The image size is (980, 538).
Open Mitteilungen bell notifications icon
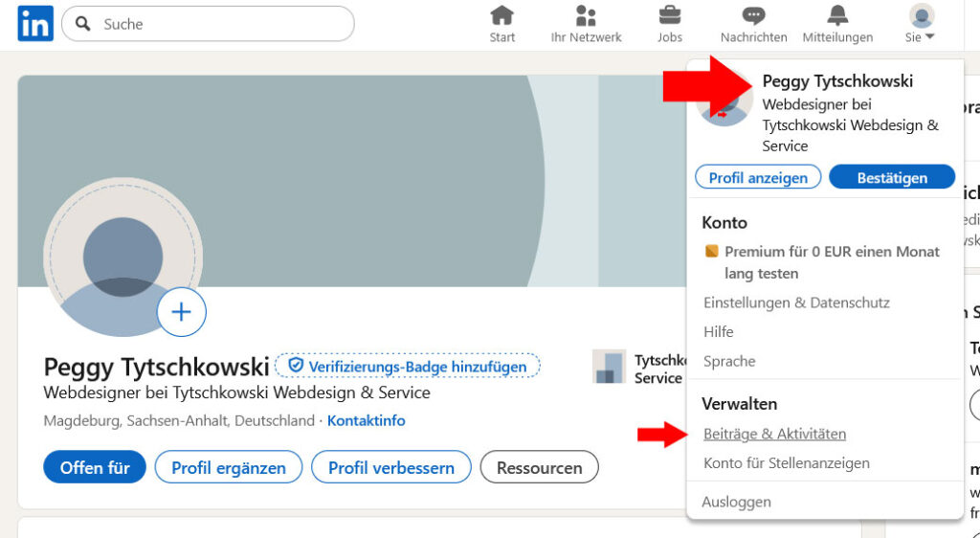(x=837, y=16)
